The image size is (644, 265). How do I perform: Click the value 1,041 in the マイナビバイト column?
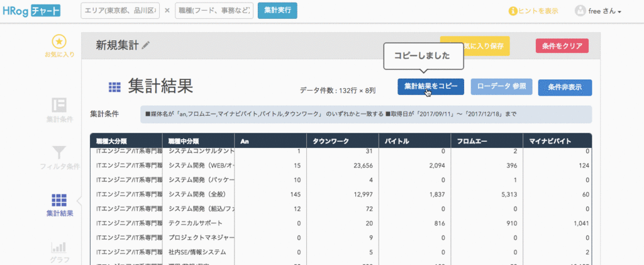tap(580, 223)
